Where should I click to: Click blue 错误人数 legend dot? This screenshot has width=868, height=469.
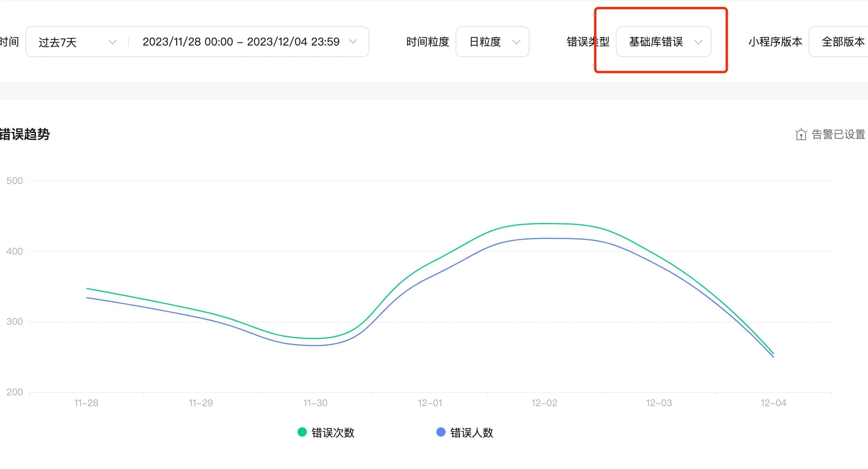tap(441, 432)
